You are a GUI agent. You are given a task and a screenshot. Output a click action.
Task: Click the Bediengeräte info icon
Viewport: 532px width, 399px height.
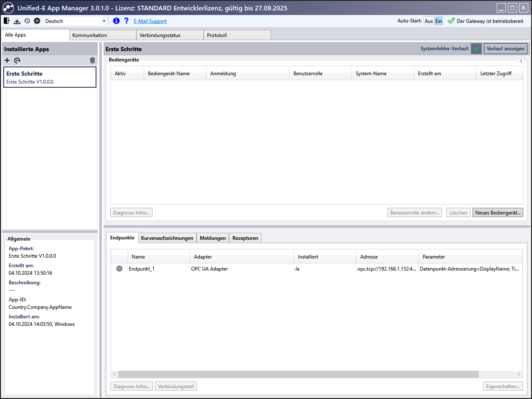click(x=521, y=60)
